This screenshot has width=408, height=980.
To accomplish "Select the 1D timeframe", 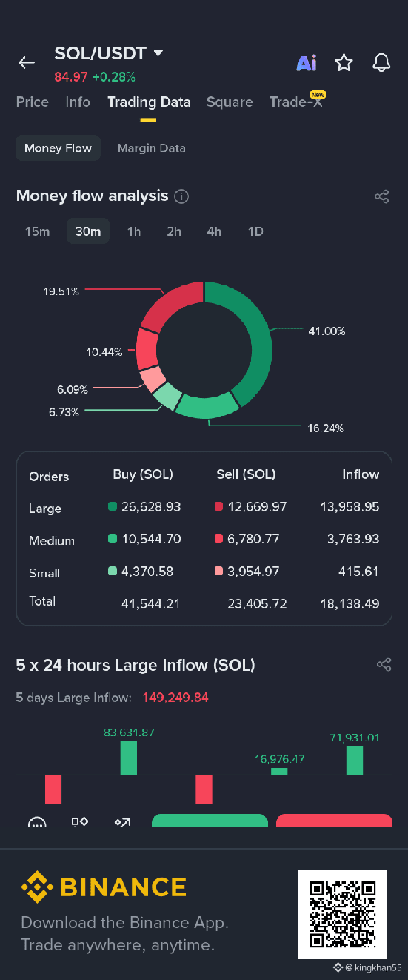I will [255, 231].
